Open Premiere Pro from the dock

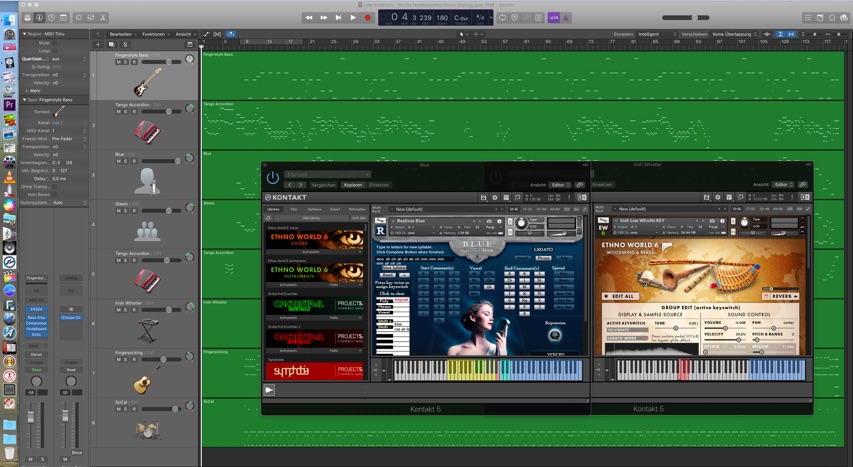pyautogui.click(x=9, y=105)
